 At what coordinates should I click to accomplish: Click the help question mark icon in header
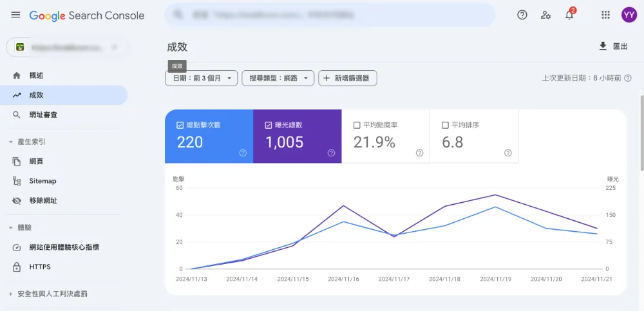pos(522,15)
